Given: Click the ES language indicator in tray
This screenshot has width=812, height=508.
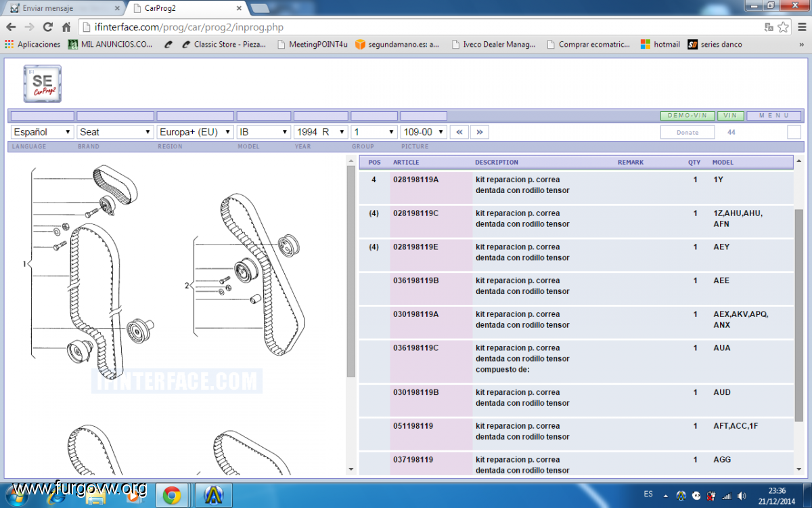Looking at the screenshot, I should coord(649,494).
